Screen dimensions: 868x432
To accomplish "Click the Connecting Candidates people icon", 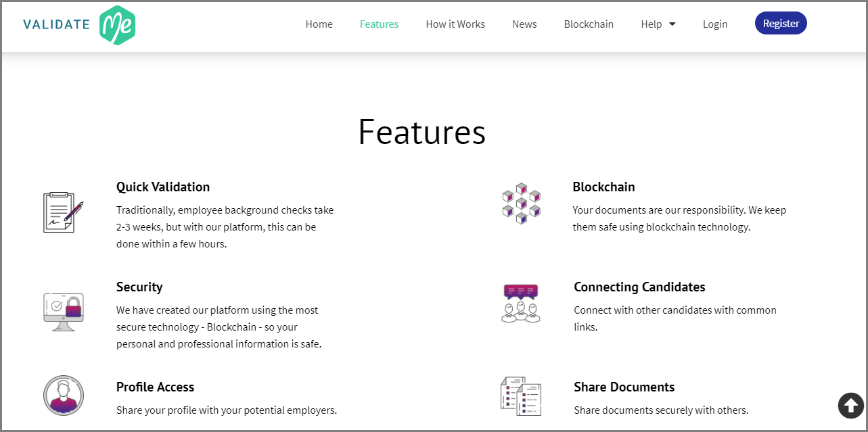I will tap(521, 304).
